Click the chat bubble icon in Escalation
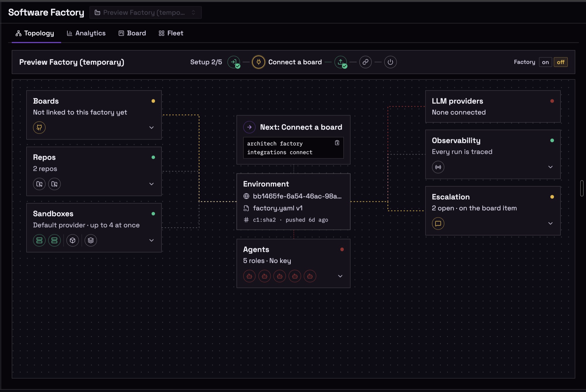Image resolution: width=586 pixels, height=392 pixels. click(x=438, y=224)
